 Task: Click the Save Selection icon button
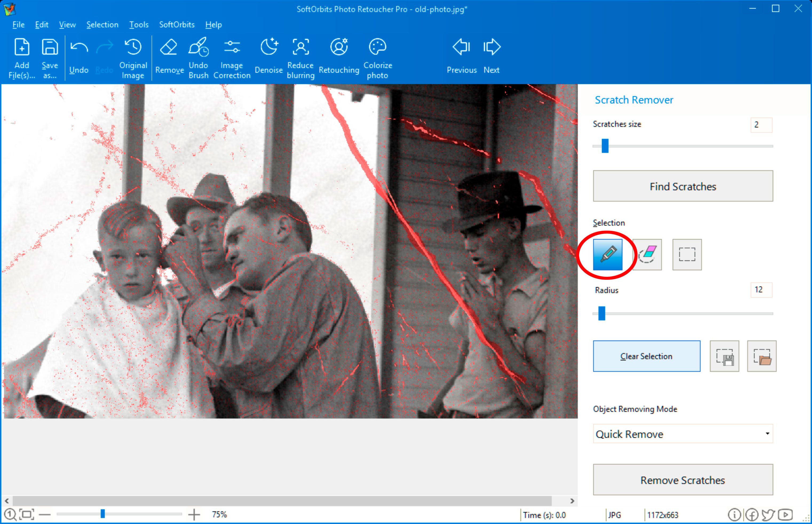(724, 356)
